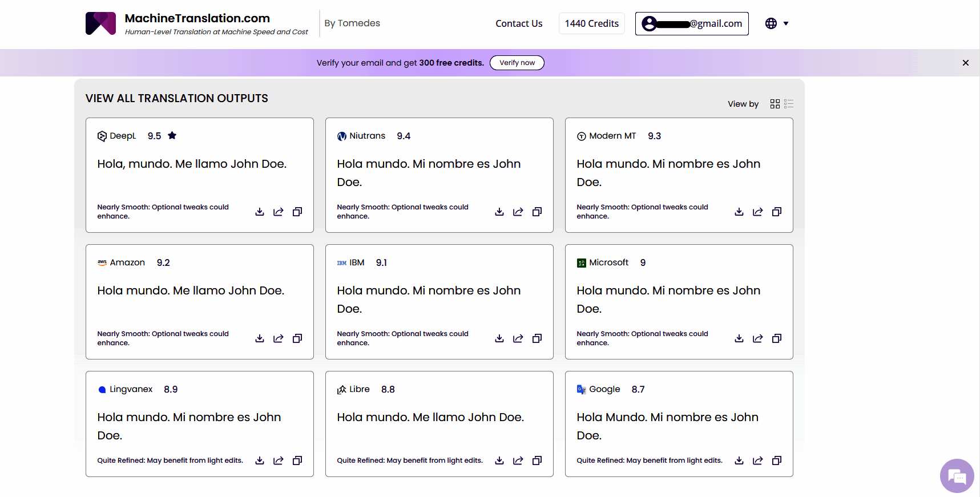Dismiss the email verification banner
Viewport: 980px width, 497px height.
pyautogui.click(x=965, y=63)
